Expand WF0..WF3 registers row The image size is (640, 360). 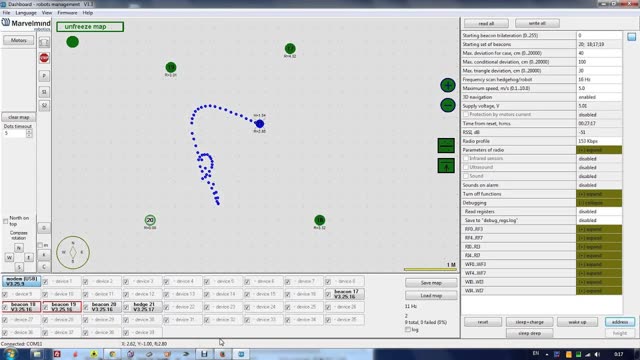pyautogui.click(x=599, y=264)
